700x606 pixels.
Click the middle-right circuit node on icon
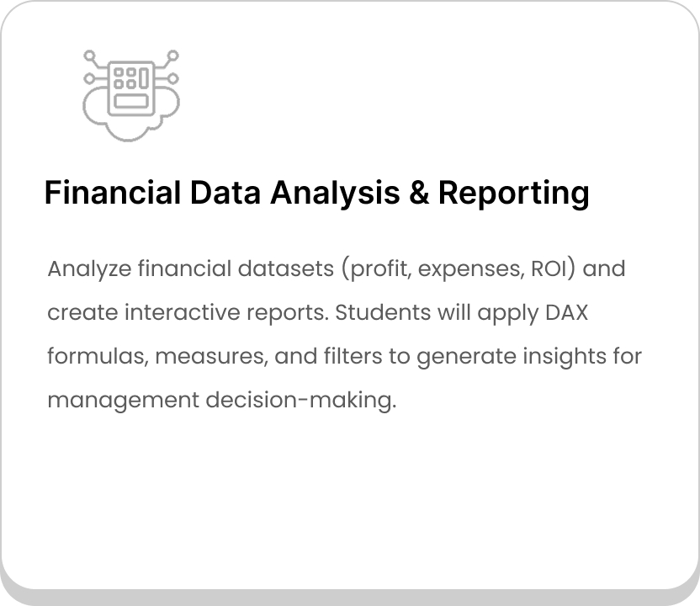click(172, 79)
